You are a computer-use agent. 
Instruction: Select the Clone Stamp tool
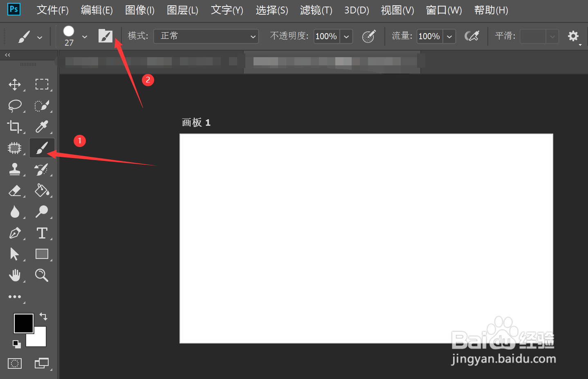pyautogui.click(x=15, y=169)
